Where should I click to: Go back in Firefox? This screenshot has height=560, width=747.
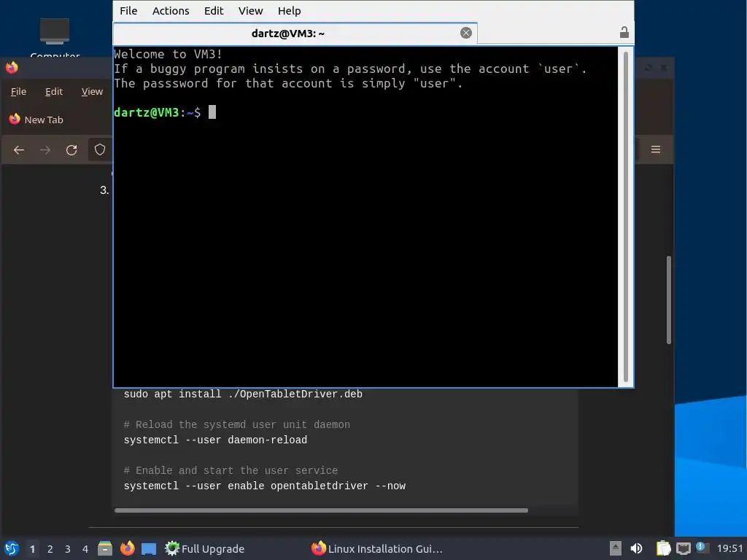tap(19, 150)
